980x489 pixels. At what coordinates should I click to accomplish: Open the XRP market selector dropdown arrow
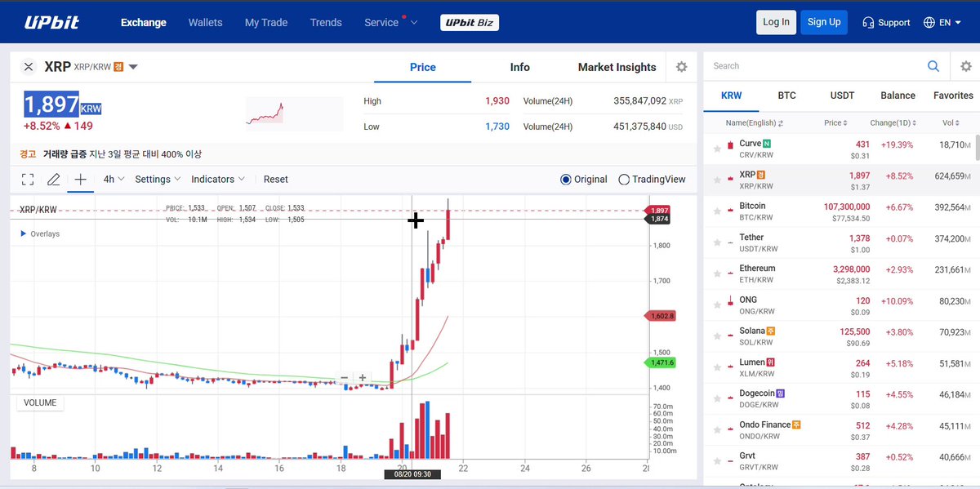coord(133,67)
